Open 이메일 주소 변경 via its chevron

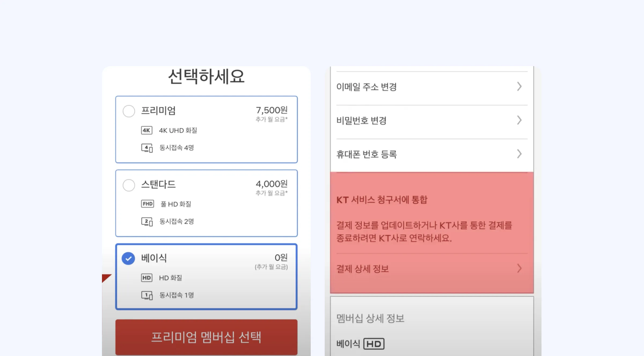click(x=519, y=86)
